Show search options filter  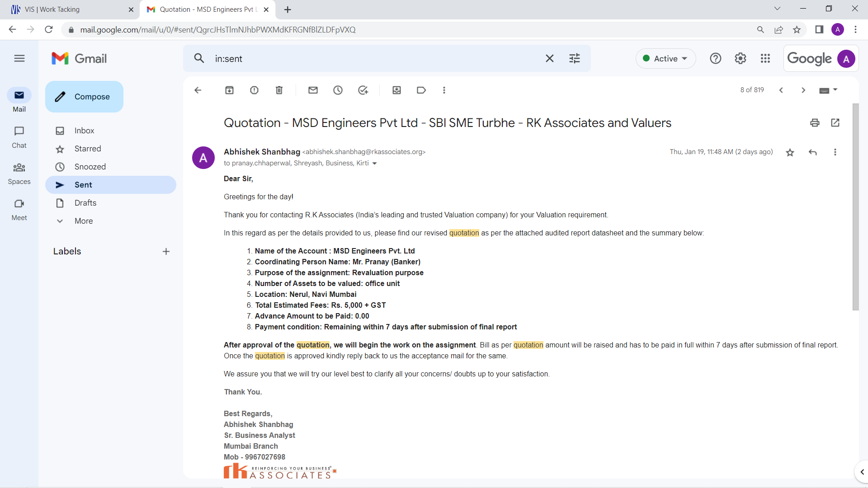click(574, 58)
